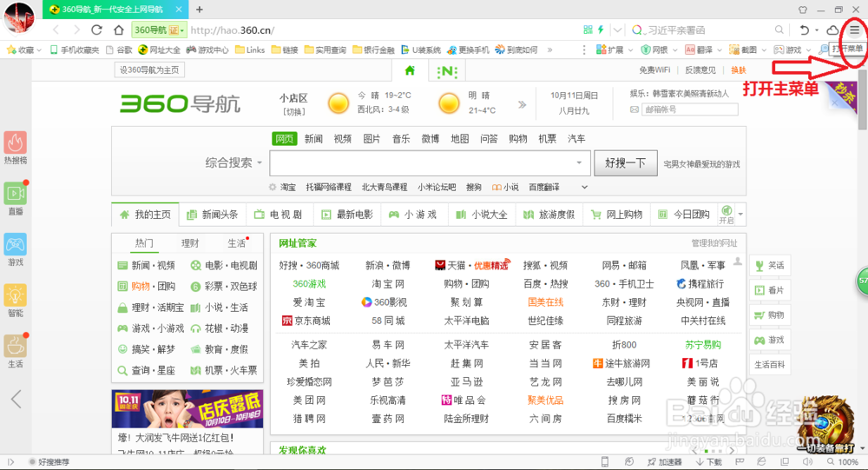
Task: Open Links bookmark folder
Action: tap(250, 50)
